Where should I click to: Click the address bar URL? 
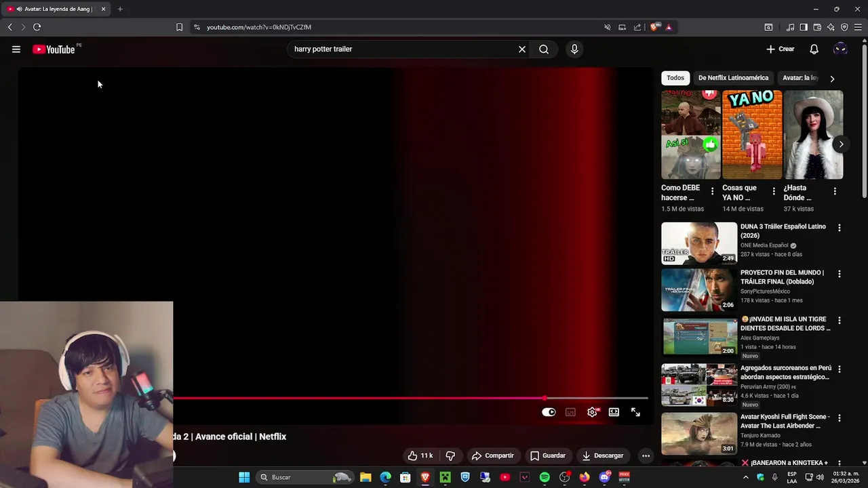[x=259, y=27]
